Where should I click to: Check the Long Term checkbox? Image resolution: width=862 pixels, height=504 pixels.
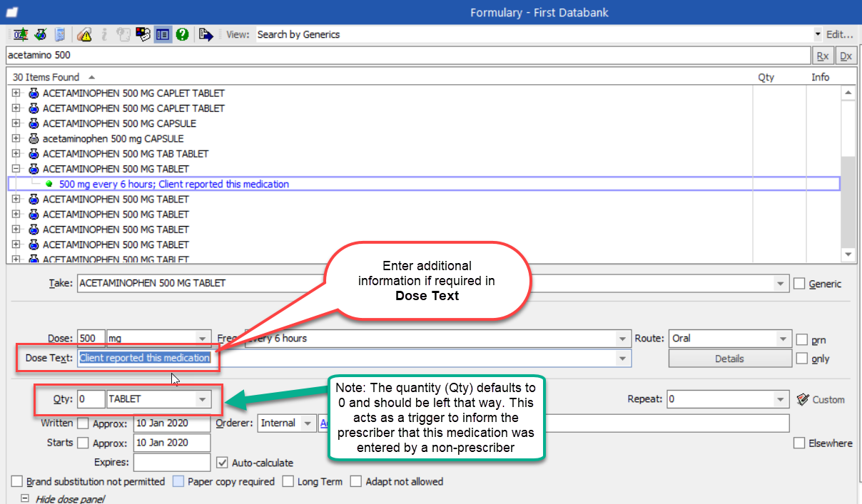288,482
